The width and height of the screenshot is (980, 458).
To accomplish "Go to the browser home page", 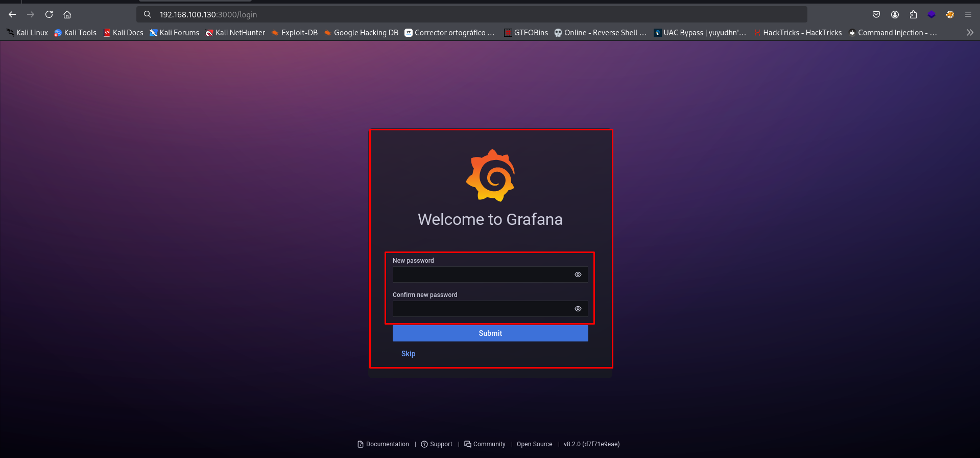I will [x=67, y=14].
